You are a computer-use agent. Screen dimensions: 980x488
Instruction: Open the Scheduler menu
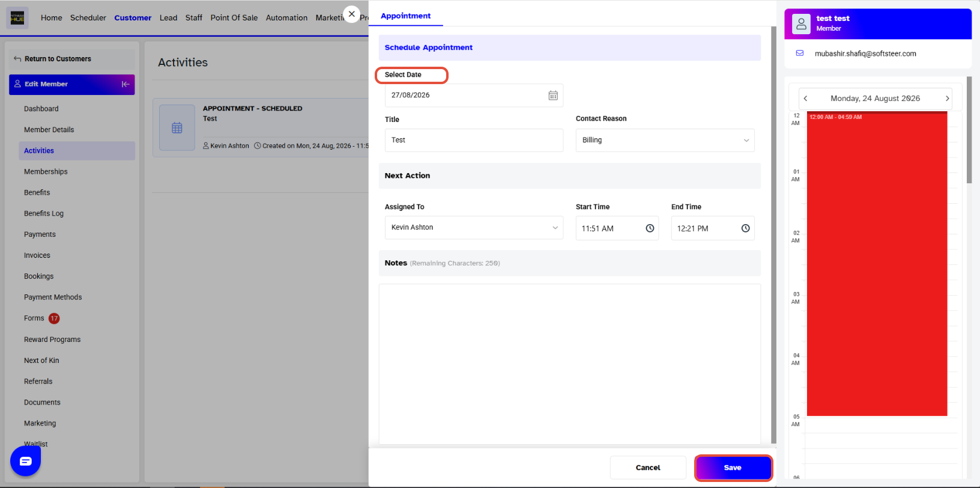pyautogui.click(x=88, y=18)
